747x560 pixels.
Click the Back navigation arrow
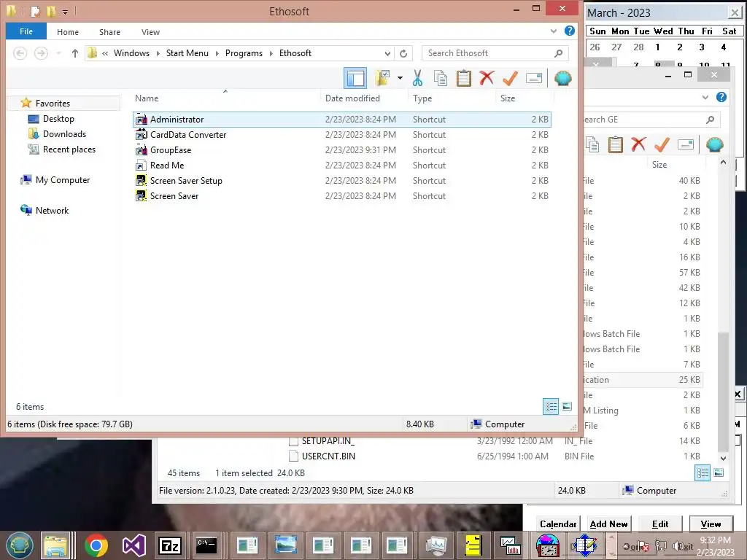point(20,52)
